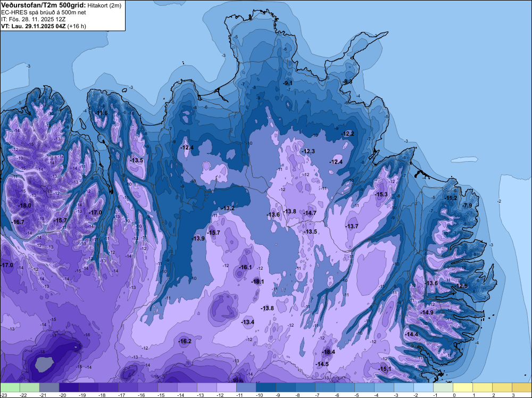Screen dimensions: 532x398
Task: Select the -11.2 temperature value
Action: pyautogui.click(x=451, y=198)
